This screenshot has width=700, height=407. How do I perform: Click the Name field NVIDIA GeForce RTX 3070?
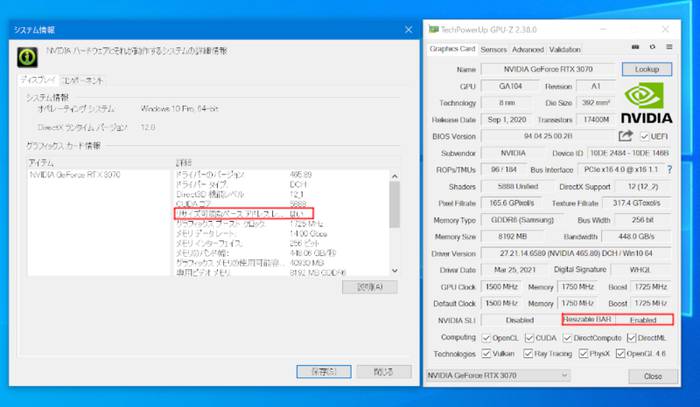548,69
